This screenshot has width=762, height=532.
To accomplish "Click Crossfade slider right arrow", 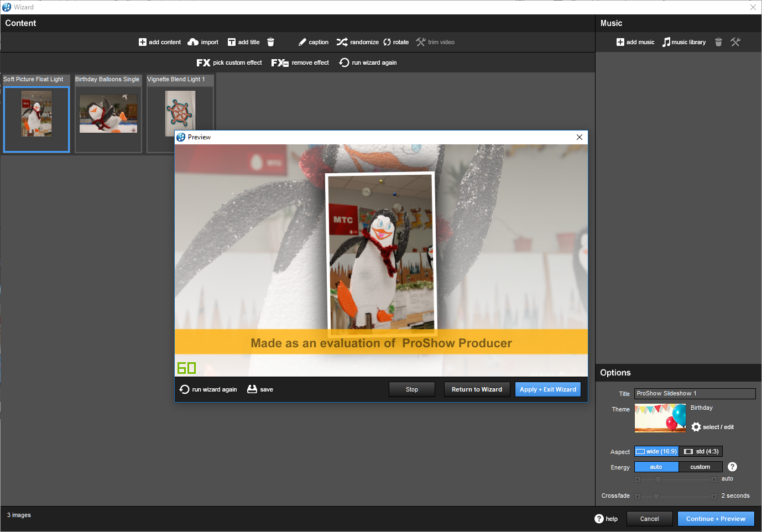I will (x=714, y=497).
